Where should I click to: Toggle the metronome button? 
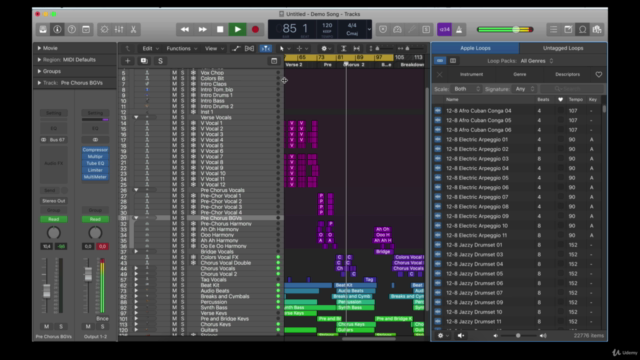click(x=459, y=29)
